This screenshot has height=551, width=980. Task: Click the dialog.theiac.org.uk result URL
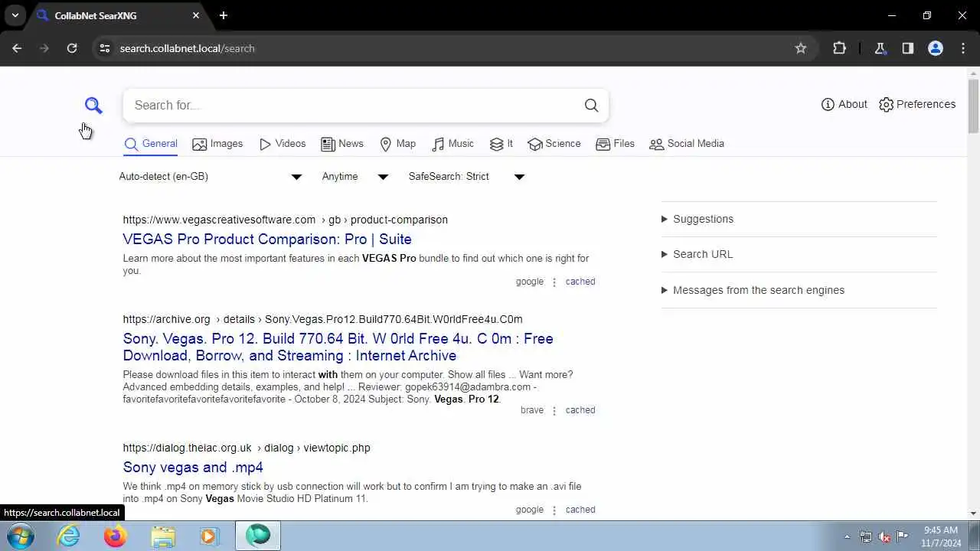pyautogui.click(x=247, y=448)
